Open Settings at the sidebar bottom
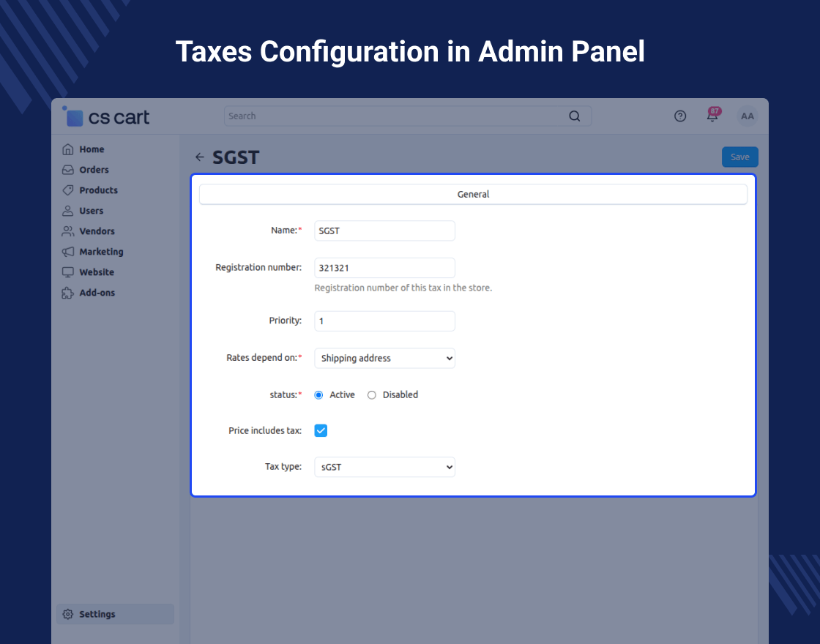The image size is (820, 644). (115, 614)
